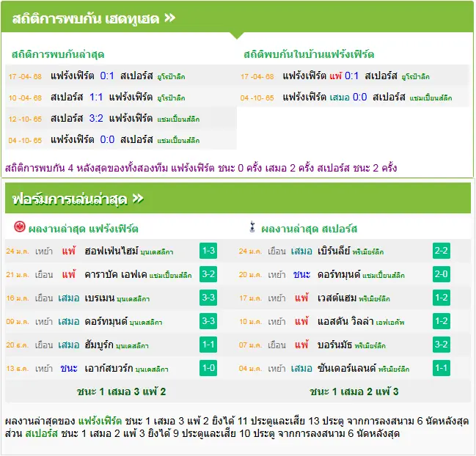
Task: Click the 0:1 score of the 17-04-68 recent meeting
Action: (x=107, y=76)
